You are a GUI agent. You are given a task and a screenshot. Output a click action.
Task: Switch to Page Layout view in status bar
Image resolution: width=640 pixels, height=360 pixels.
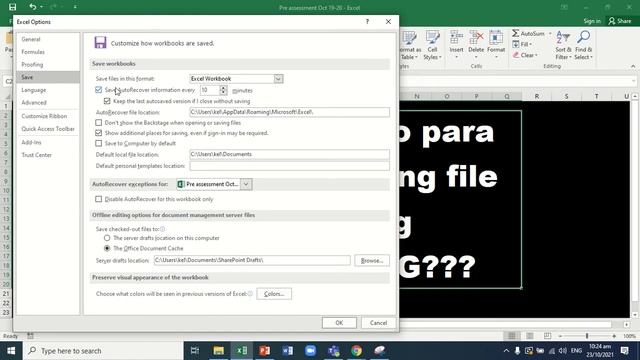point(529,336)
